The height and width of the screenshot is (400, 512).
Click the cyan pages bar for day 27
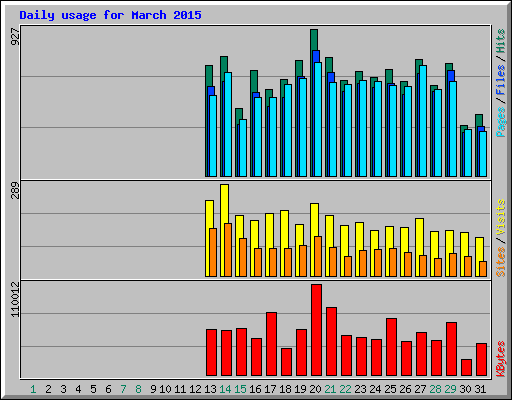pyautogui.click(x=423, y=121)
